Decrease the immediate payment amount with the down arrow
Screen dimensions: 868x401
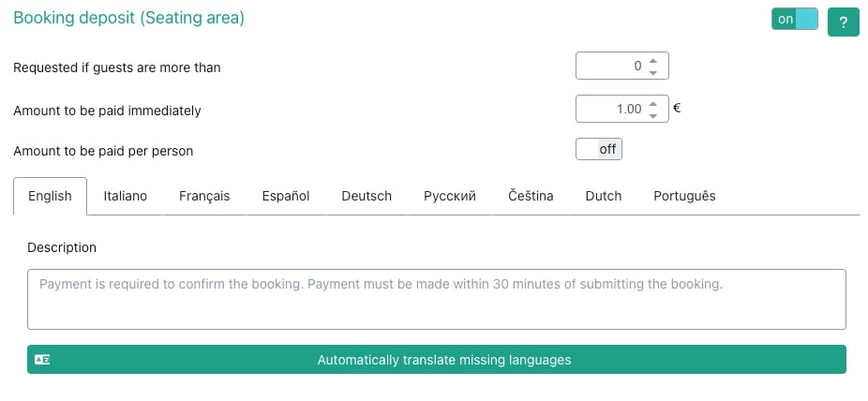pos(653,115)
